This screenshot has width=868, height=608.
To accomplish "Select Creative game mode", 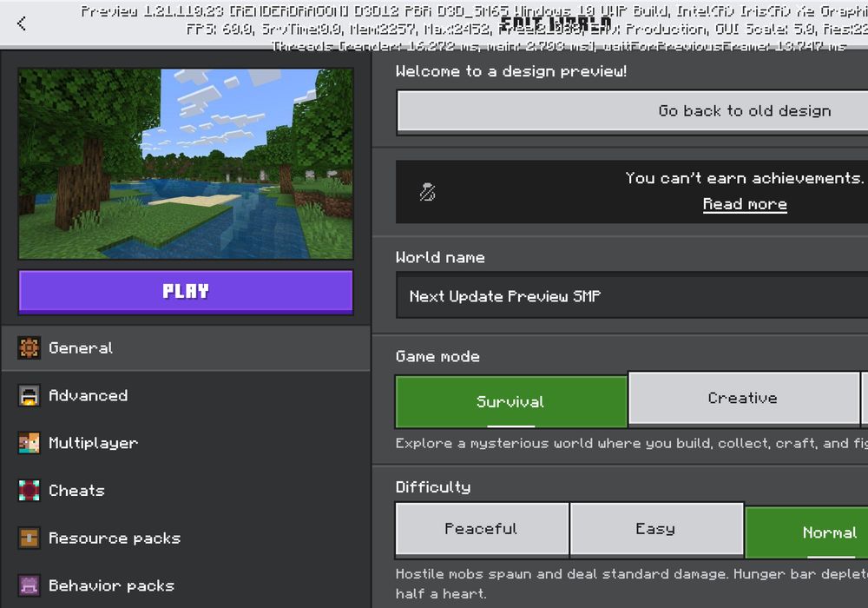I will 744,398.
